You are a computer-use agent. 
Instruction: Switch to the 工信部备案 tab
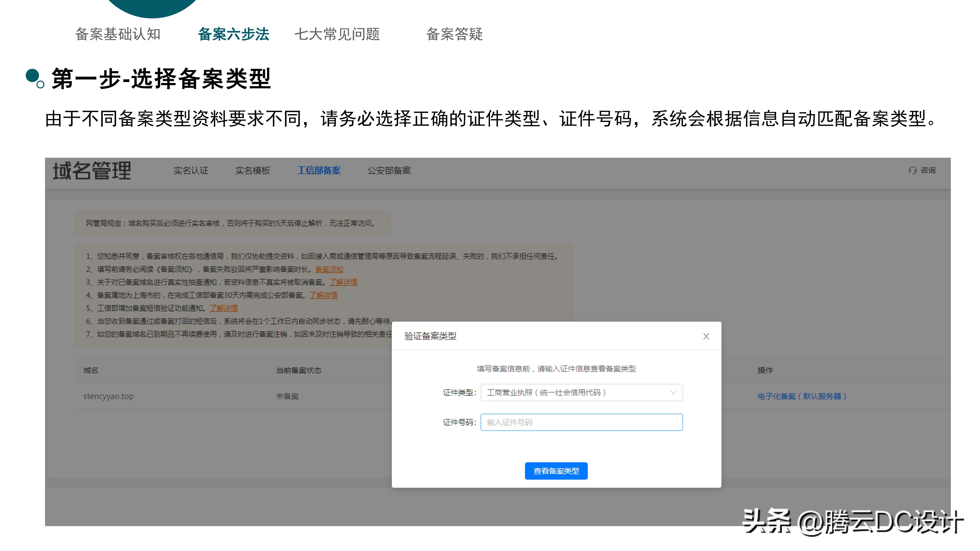tap(319, 171)
